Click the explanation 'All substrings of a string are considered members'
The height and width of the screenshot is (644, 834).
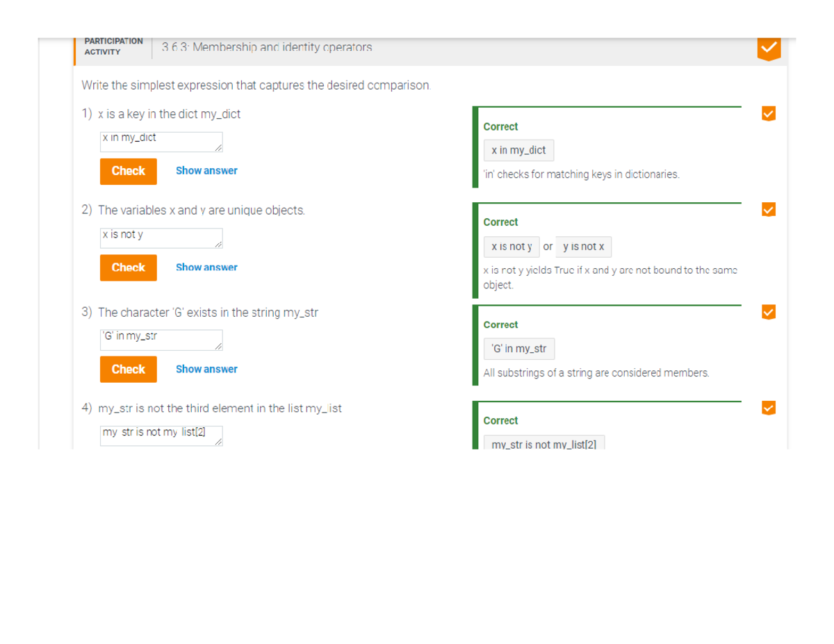click(x=596, y=373)
